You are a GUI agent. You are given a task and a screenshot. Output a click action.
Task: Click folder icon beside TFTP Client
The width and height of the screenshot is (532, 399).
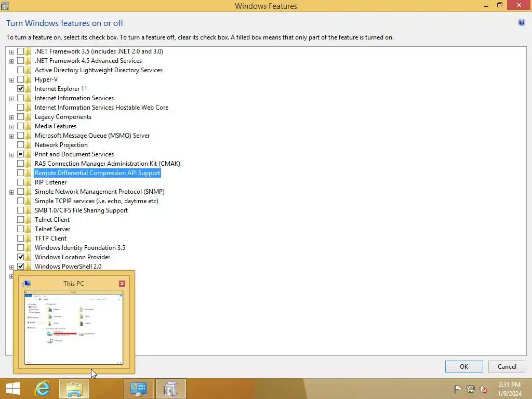coord(28,238)
